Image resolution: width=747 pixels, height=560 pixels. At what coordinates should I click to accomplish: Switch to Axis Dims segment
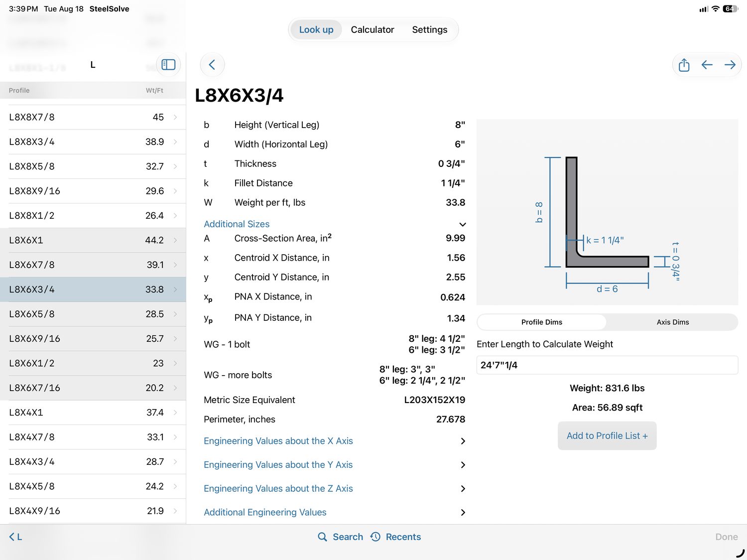(673, 322)
